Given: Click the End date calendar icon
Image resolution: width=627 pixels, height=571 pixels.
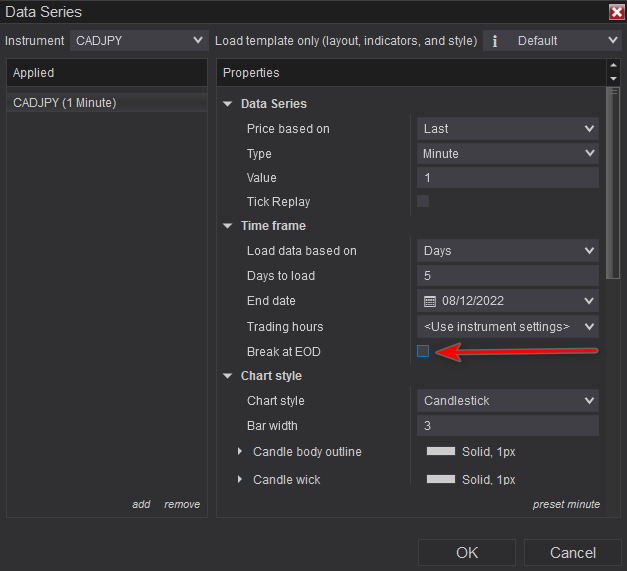Looking at the screenshot, I should coord(430,301).
